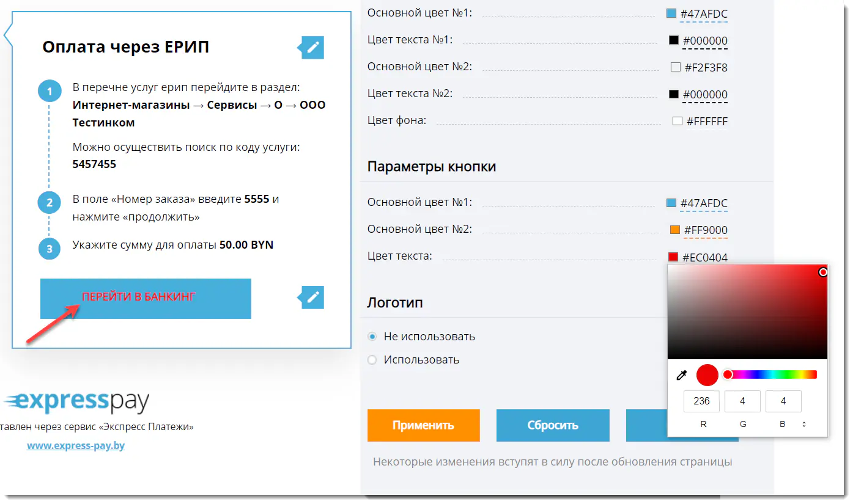853x504 pixels.
Task: Click the pencil edit icon beside the title
Action: point(313,48)
